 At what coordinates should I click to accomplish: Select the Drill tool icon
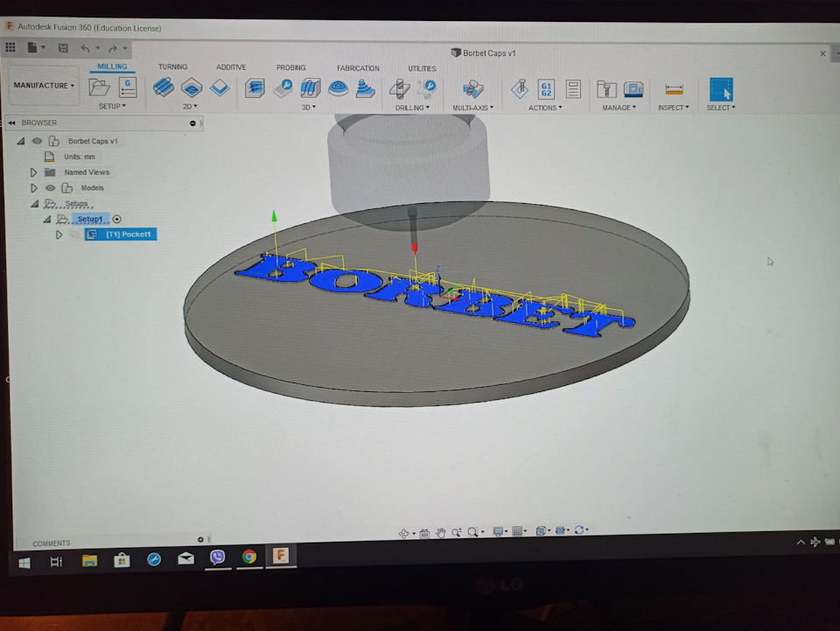[x=400, y=88]
